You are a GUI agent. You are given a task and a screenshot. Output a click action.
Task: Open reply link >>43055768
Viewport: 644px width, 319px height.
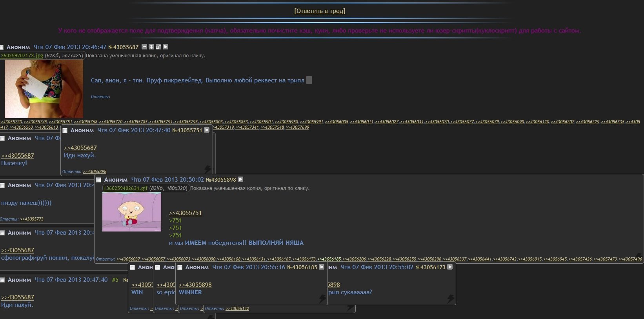86,122
